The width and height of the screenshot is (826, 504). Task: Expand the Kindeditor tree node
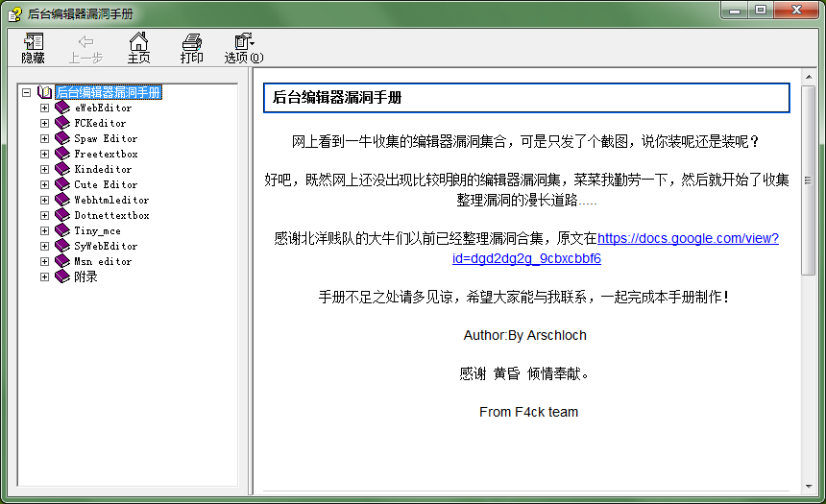pos(45,169)
